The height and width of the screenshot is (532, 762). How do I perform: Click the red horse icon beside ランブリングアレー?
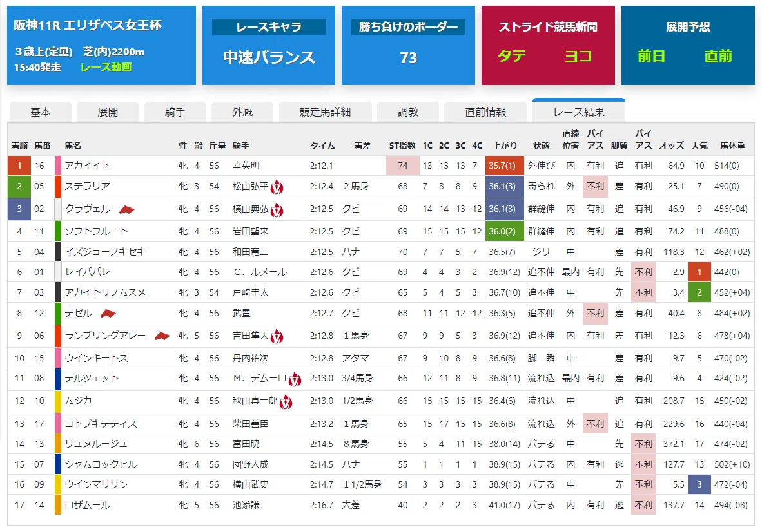coord(162,336)
